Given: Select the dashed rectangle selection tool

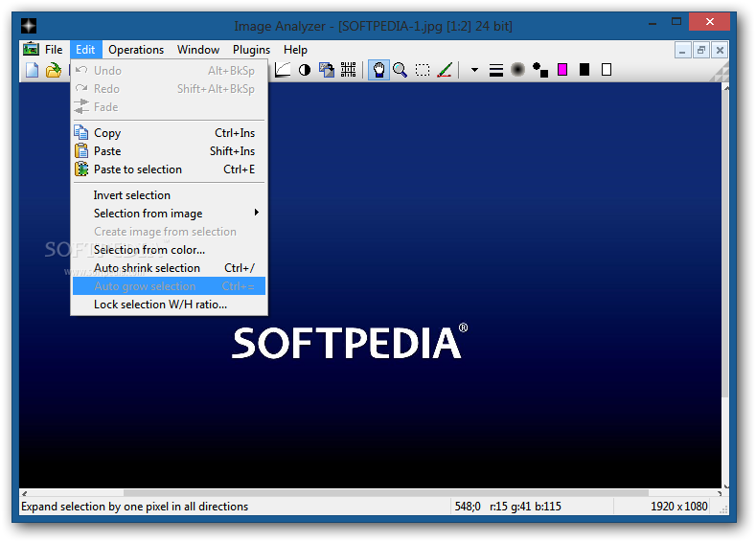Looking at the screenshot, I should (x=423, y=70).
